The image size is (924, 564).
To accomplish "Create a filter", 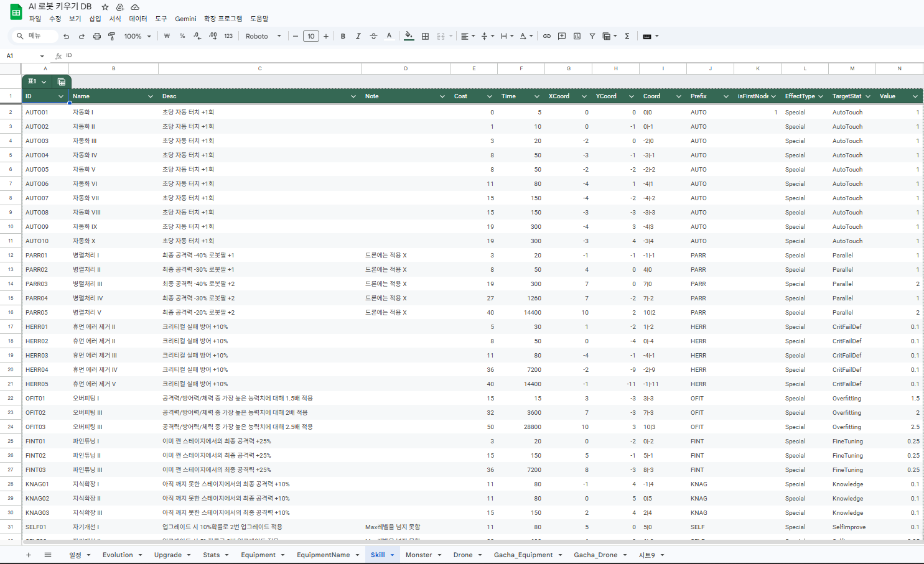I will click(x=592, y=36).
